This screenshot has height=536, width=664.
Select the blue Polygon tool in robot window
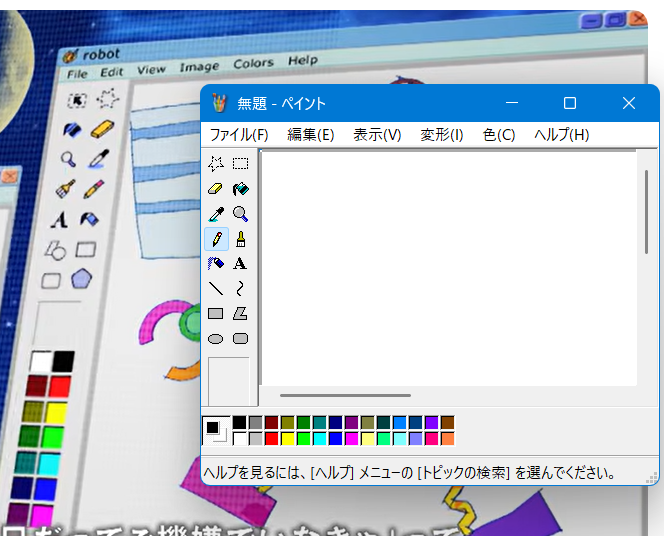pyautogui.click(x=82, y=279)
